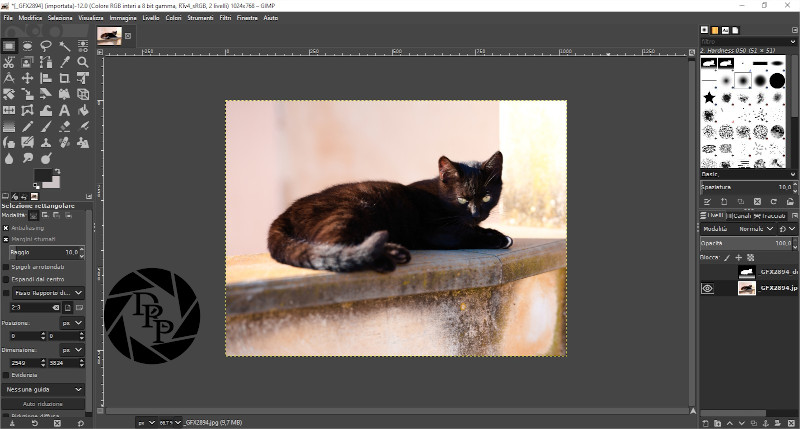Select the Eraser tool
The image size is (800, 429).
64,127
